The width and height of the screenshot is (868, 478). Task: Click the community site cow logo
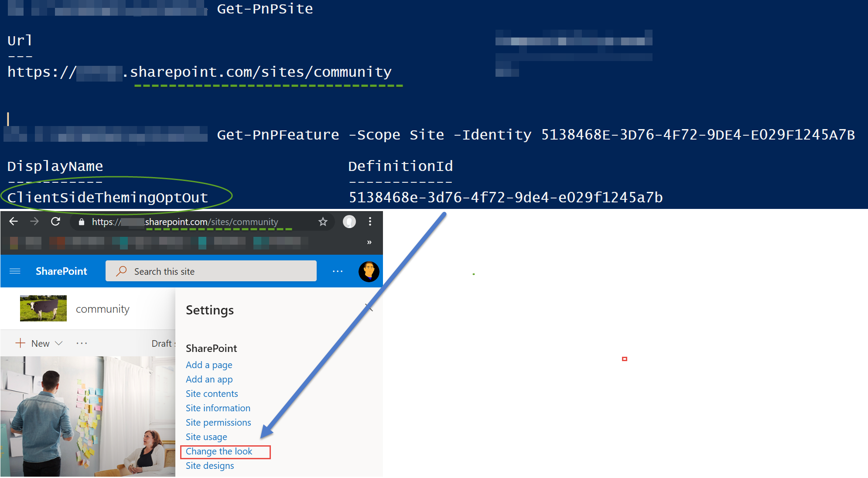coord(43,308)
